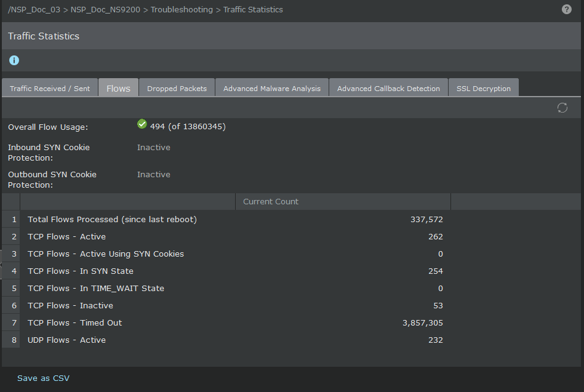The image size is (584, 392).
Task: Click the 262 TCP active count
Action: click(436, 237)
